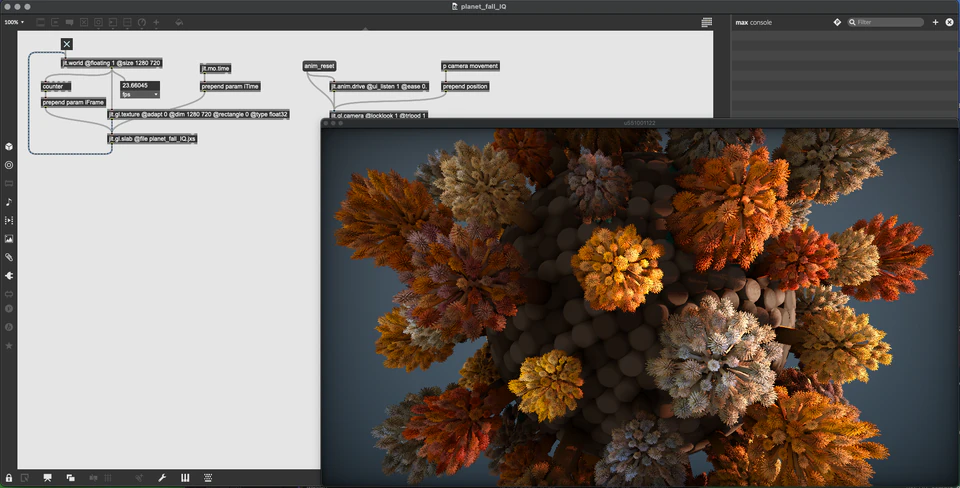The width and height of the screenshot is (960, 488).
Task: Select the jit.gl.texture object
Action: point(198,114)
